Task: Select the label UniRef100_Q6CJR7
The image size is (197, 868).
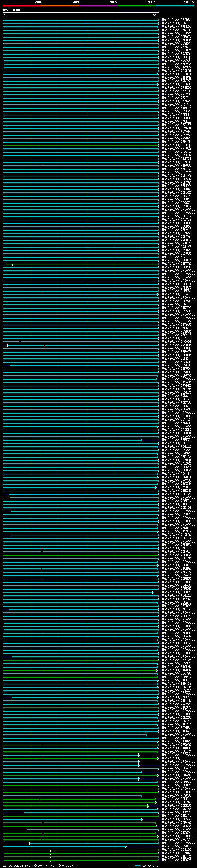Action: 177,572
